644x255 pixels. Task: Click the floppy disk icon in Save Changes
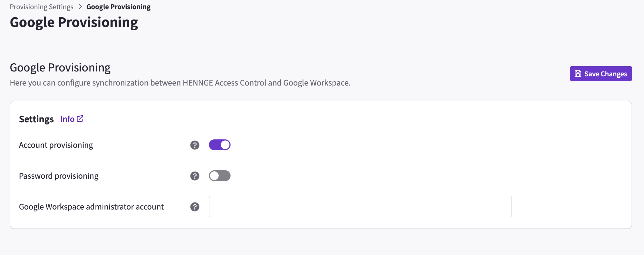[x=578, y=74]
